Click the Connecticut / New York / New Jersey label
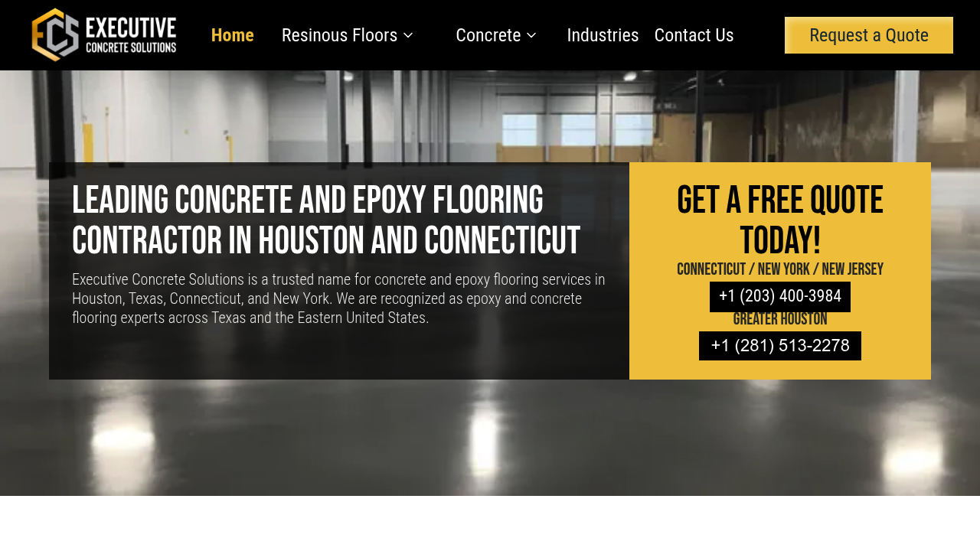The height and width of the screenshot is (551, 980). click(780, 269)
